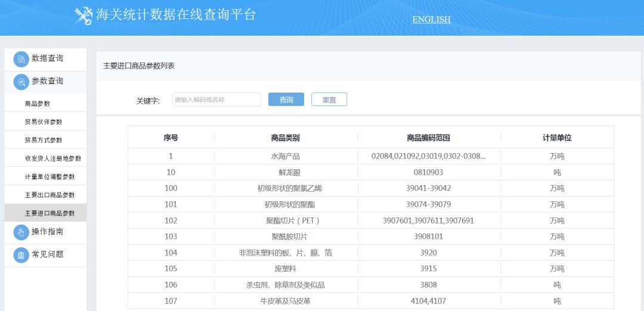
Task: Click the 计量单位 column header
Action: (x=557, y=138)
